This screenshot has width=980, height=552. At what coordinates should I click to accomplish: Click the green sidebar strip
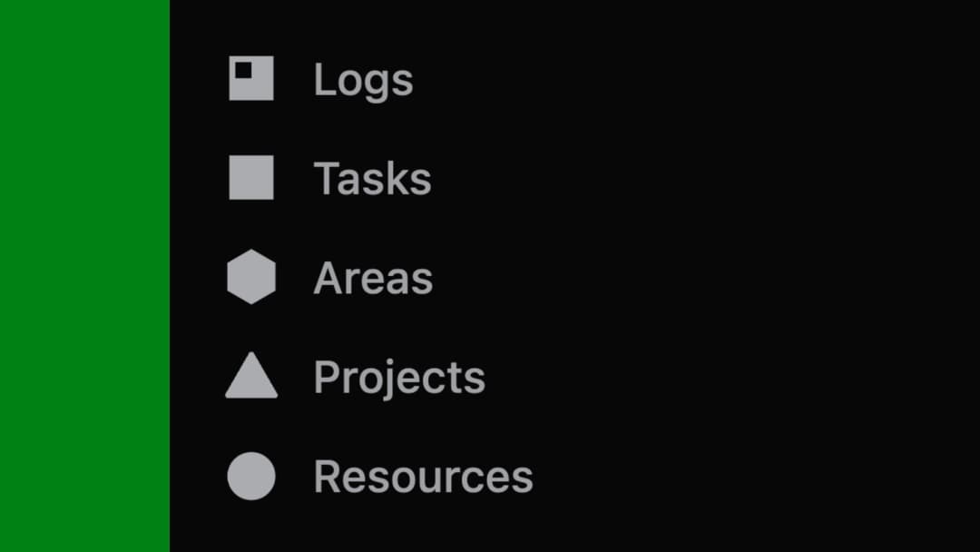click(x=84, y=276)
